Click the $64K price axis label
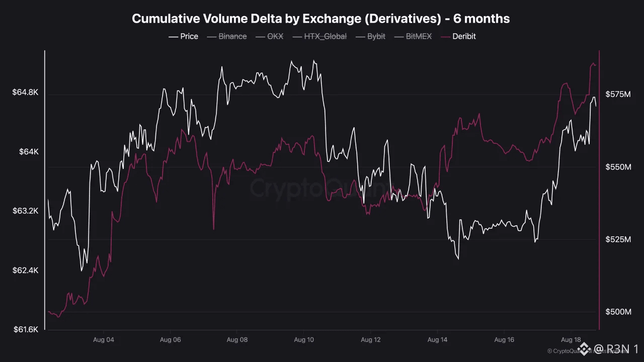The height and width of the screenshot is (362, 644). pos(28,152)
